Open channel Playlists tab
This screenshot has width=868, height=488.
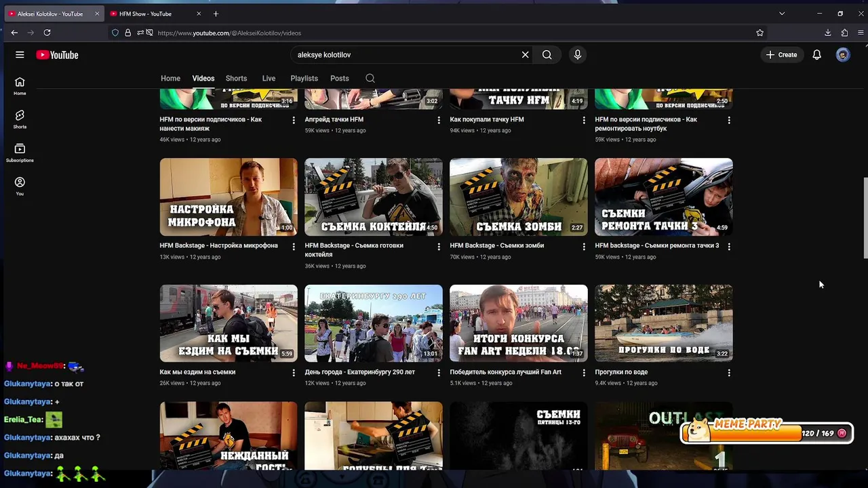[304, 79]
